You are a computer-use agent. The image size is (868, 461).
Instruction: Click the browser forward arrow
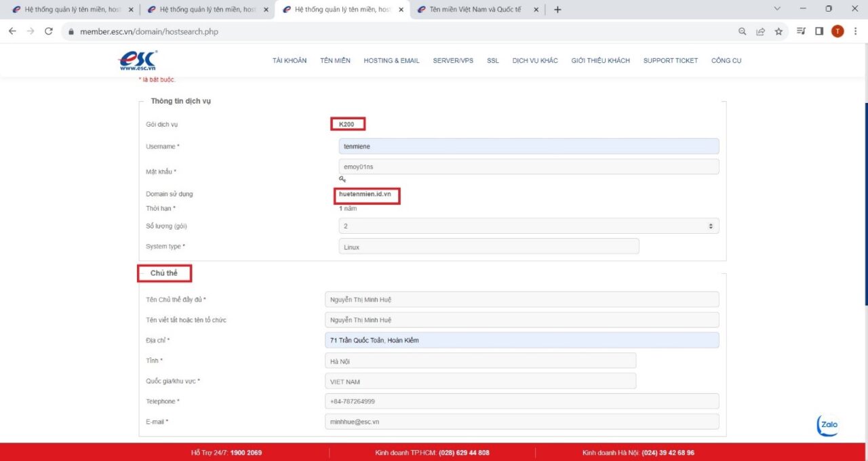pos(31,31)
